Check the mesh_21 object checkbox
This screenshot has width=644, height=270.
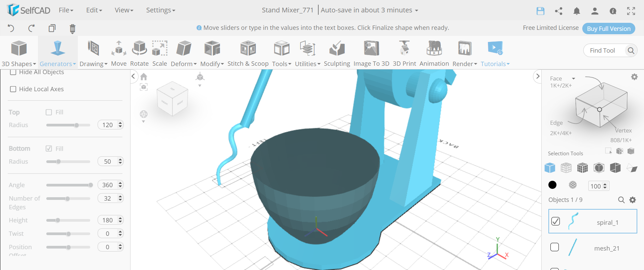point(554,247)
